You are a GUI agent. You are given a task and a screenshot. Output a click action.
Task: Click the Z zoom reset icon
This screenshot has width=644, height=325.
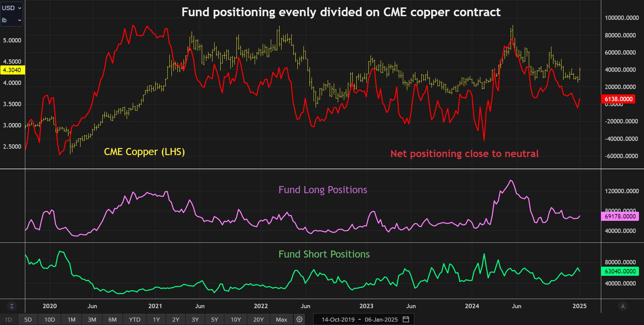pyautogui.click(x=12, y=306)
